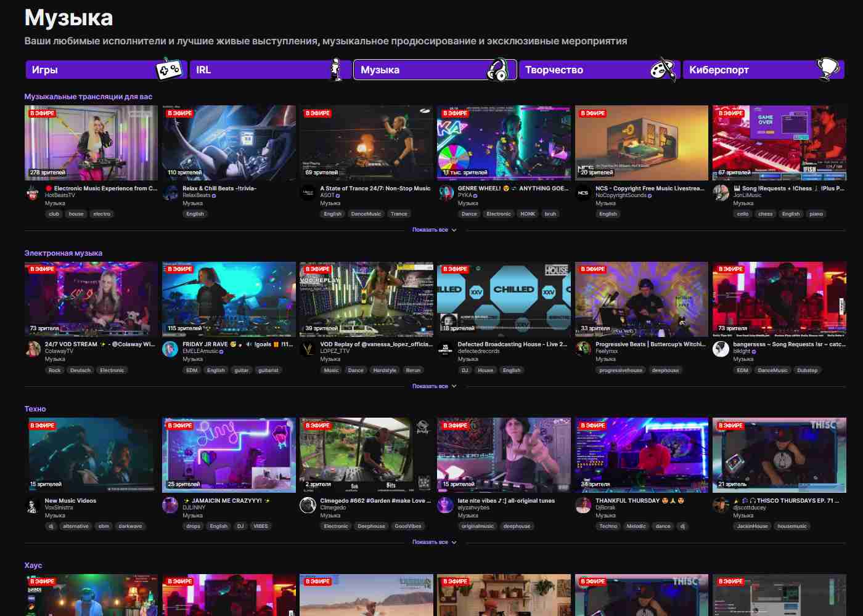The width and height of the screenshot is (863, 616).
Task: Click the darkwave tag under VoxSinistra
Action: pyautogui.click(x=130, y=526)
